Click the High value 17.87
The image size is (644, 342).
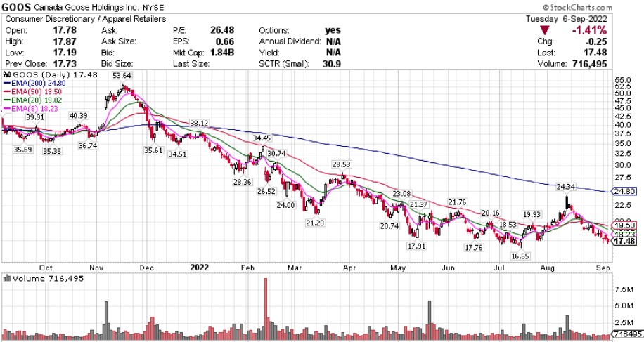coord(65,41)
